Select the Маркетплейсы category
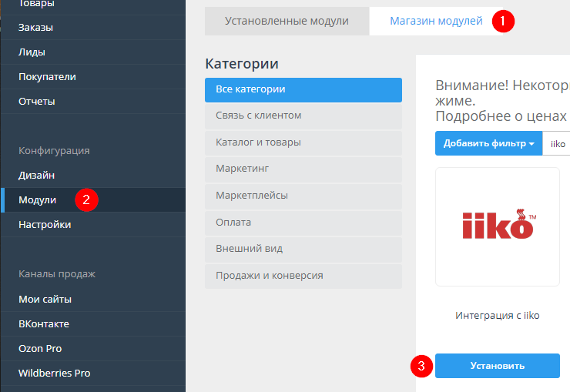Image resolution: width=570 pixels, height=392 pixels. tap(303, 196)
